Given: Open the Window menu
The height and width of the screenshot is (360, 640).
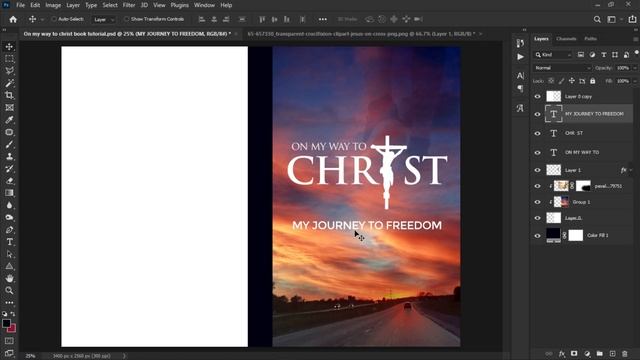Looking at the screenshot, I should [204, 5].
